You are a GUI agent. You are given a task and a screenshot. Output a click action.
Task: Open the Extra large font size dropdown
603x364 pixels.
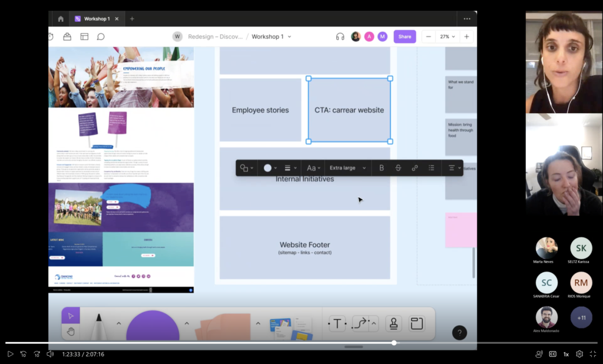tap(347, 168)
